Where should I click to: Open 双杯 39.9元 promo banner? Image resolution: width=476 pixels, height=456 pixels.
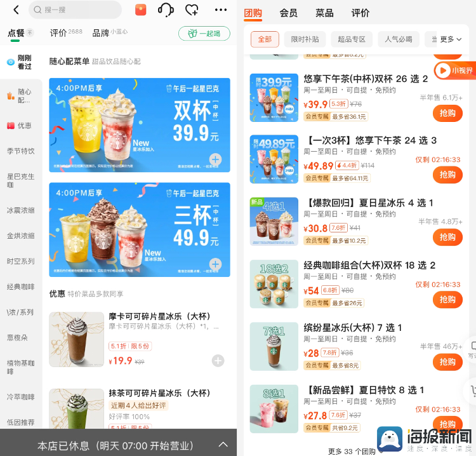coord(140,125)
